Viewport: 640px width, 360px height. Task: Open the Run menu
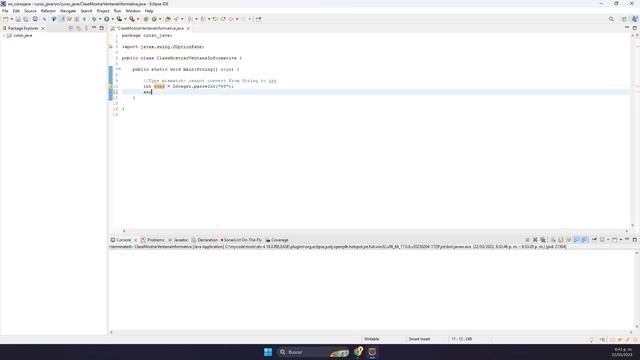118,11
